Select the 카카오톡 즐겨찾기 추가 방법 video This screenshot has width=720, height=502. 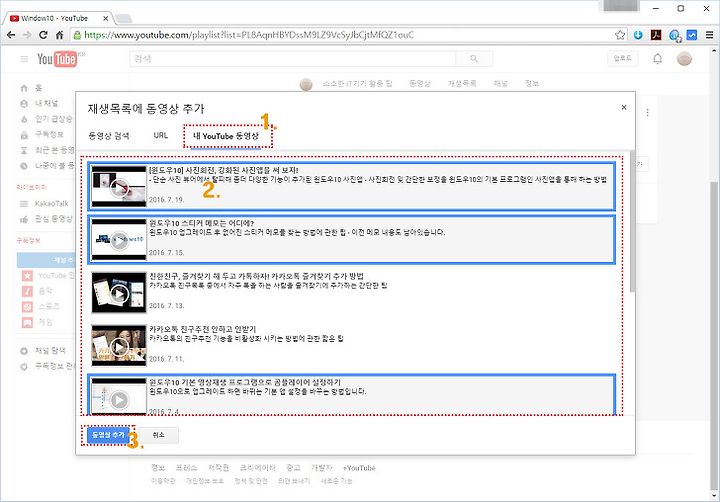pyautogui.click(x=352, y=293)
